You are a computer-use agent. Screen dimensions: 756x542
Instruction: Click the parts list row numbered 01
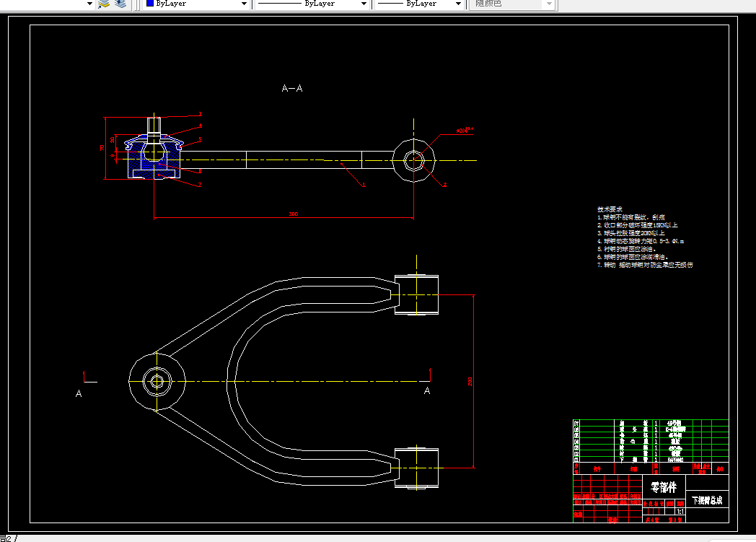point(651,460)
